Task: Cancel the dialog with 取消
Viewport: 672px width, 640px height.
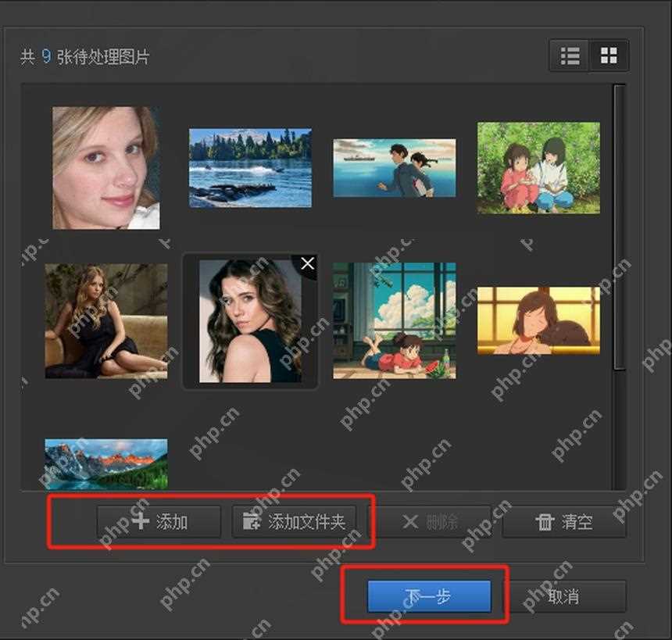Action: [564, 596]
